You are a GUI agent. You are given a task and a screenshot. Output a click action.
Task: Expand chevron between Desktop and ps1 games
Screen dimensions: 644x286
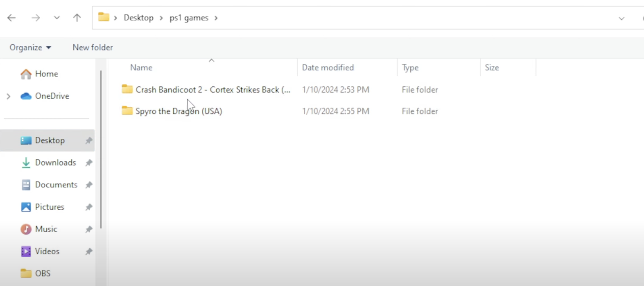click(x=161, y=18)
